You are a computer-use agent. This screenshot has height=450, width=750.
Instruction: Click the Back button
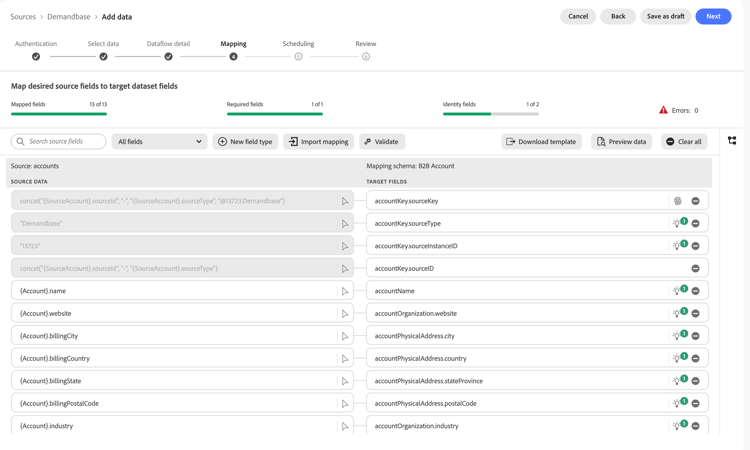tap(618, 16)
